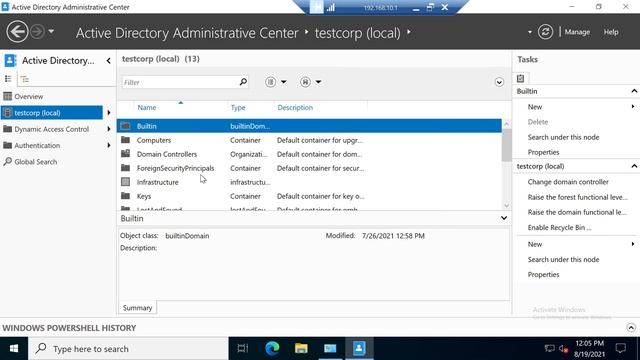The height and width of the screenshot is (360, 640).
Task: Expand Windows PowerShell History panel
Action: coord(631,328)
